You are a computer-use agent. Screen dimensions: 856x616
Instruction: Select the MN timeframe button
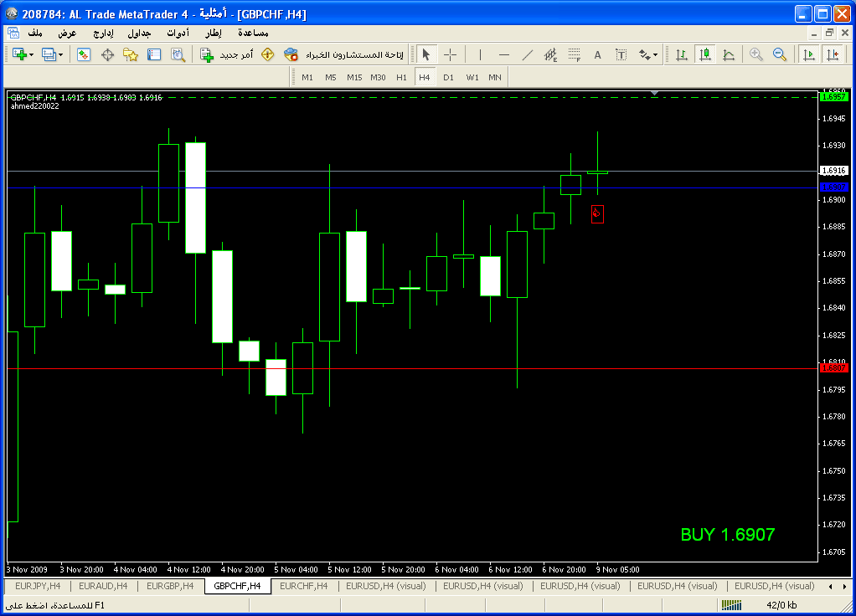coord(495,78)
